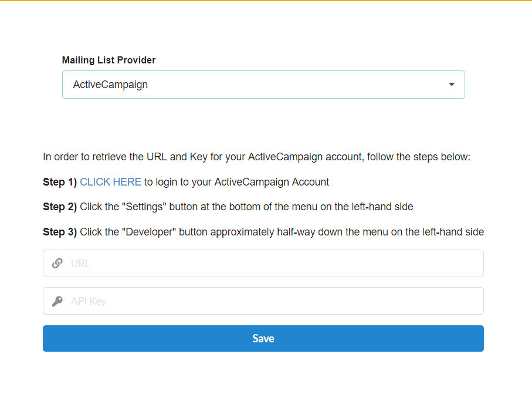This screenshot has height=411, width=532.
Task: Focus the API Key input field
Action: 276,301
